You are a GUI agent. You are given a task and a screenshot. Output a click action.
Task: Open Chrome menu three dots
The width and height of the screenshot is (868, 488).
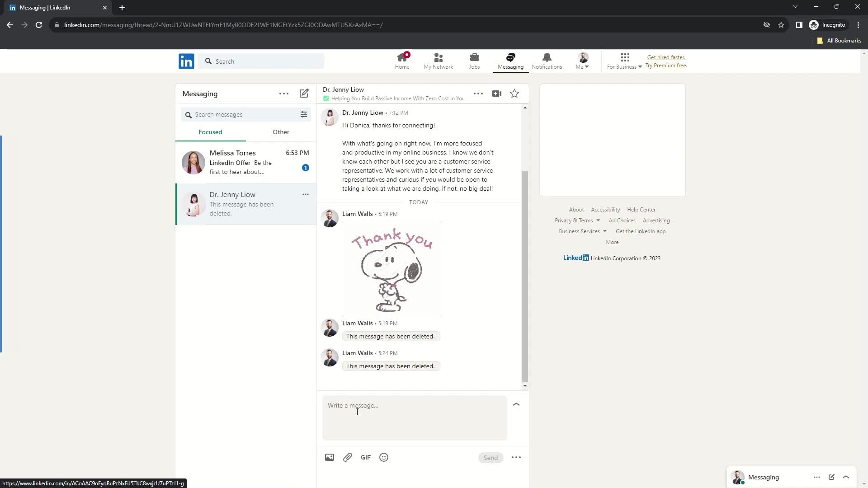click(858, 25)
